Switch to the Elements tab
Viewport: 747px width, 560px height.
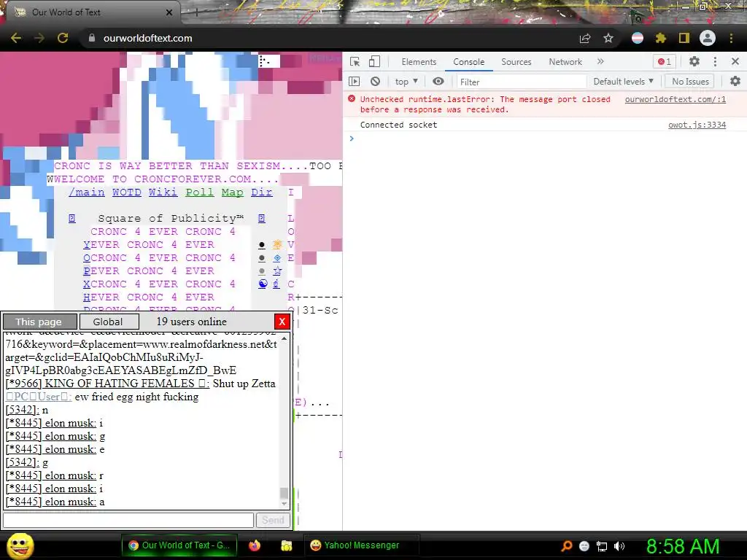pyautogui.click(x=419, y=61)
